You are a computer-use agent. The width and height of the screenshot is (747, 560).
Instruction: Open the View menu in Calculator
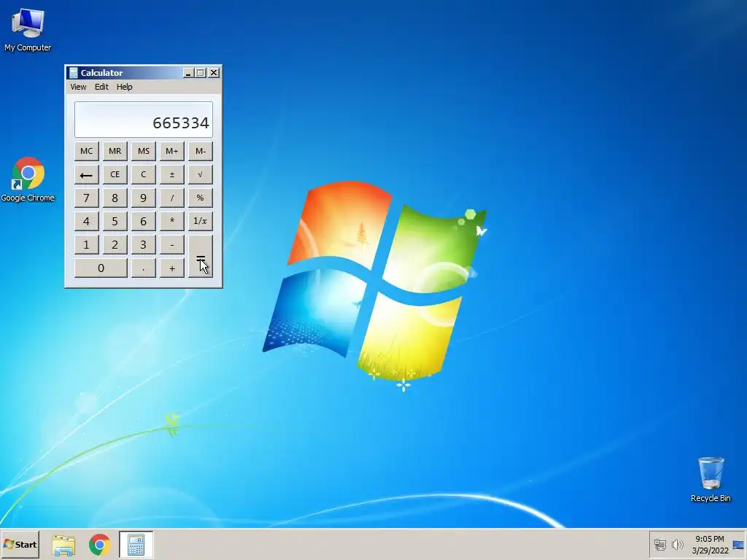(78, 87)
